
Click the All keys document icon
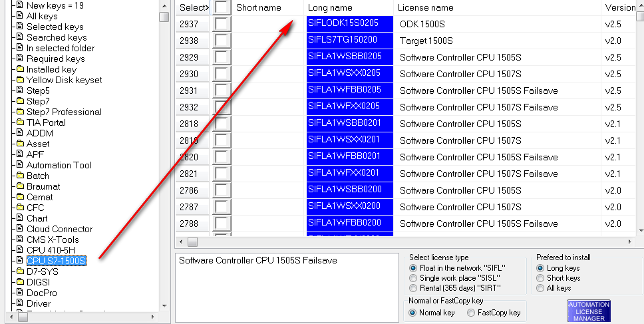(20, 16)
